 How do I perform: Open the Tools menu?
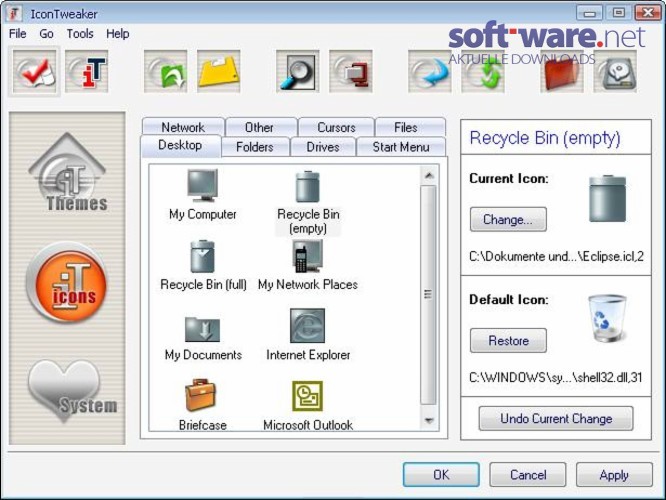80,34
